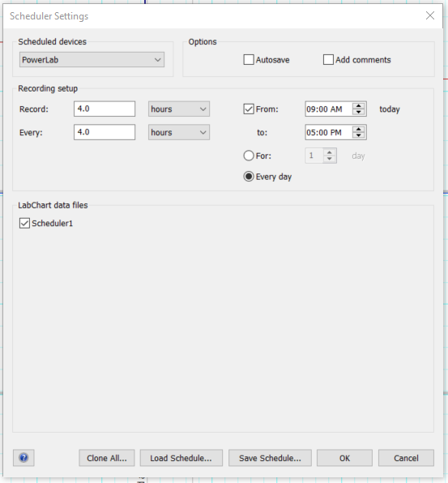
Task: Confirm settings with OK
Action: (344, 458)
